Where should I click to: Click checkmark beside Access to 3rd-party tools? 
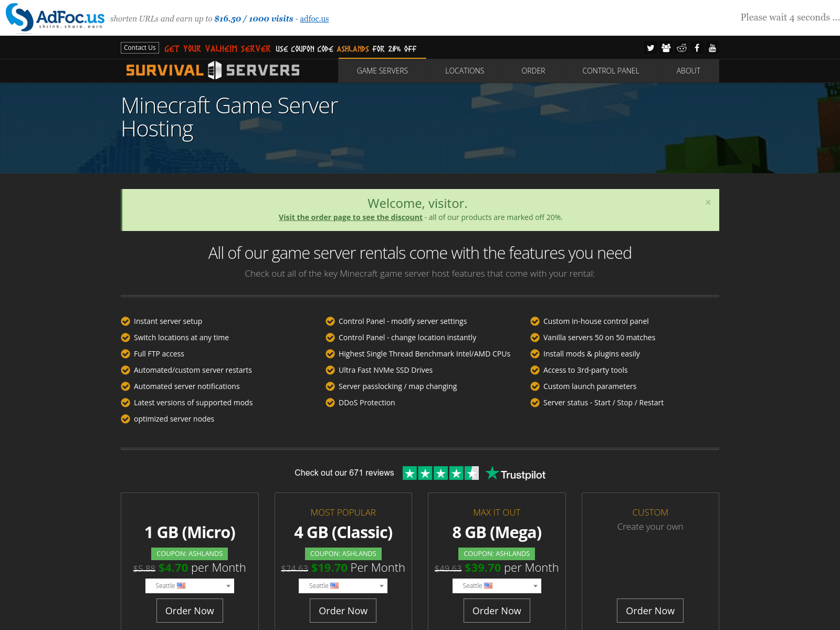[535, 370]
